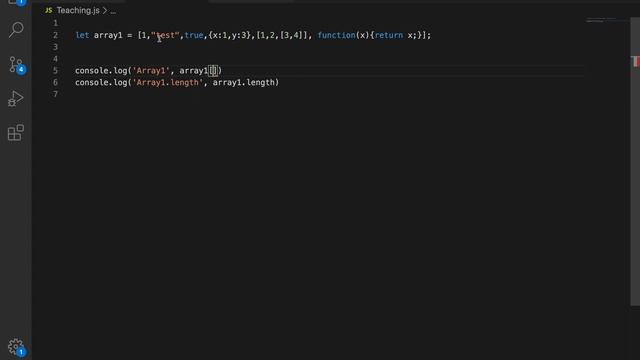Open the Extensions view

click(x=16, y=133)
